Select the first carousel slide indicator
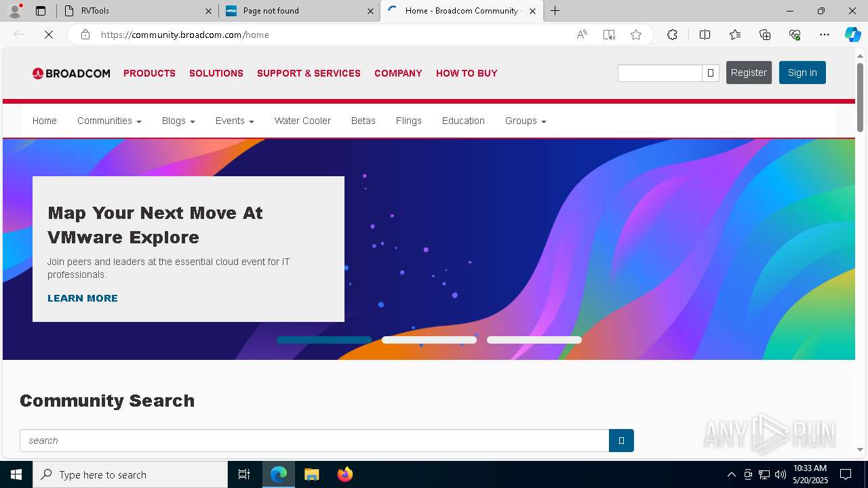868x488 pixels. point(324,340)
